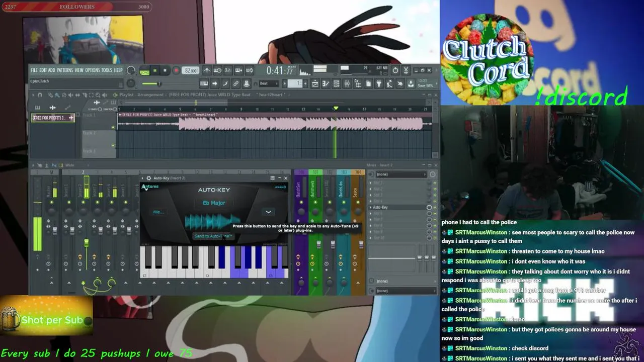The width and height of the screenshot is (644, 362).
Task: Open the plugin picker plug icon
Action: click(x=378, y=83)
